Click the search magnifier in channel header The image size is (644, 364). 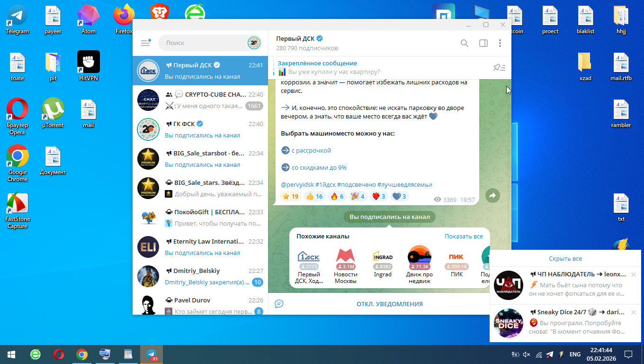tap(465, 43)
